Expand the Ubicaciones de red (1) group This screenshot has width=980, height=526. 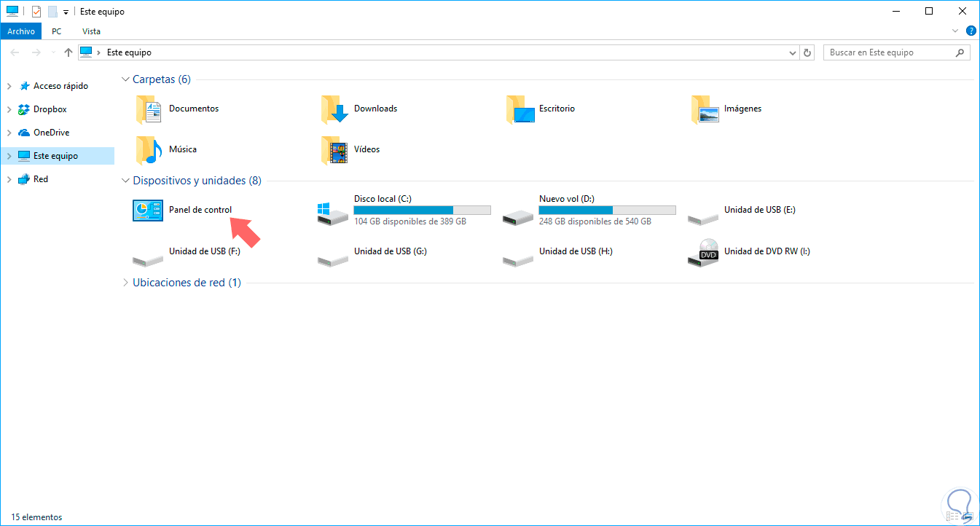click(x=125, y=283)
